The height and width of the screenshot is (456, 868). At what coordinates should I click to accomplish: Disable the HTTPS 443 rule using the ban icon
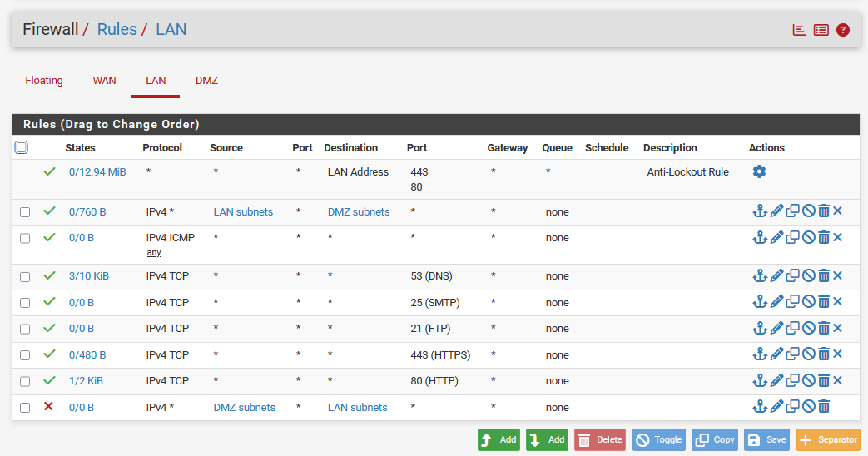(808, 354)
